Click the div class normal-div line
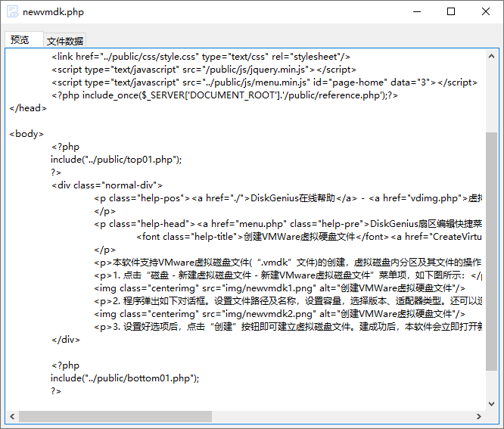 tap(107, 185)
